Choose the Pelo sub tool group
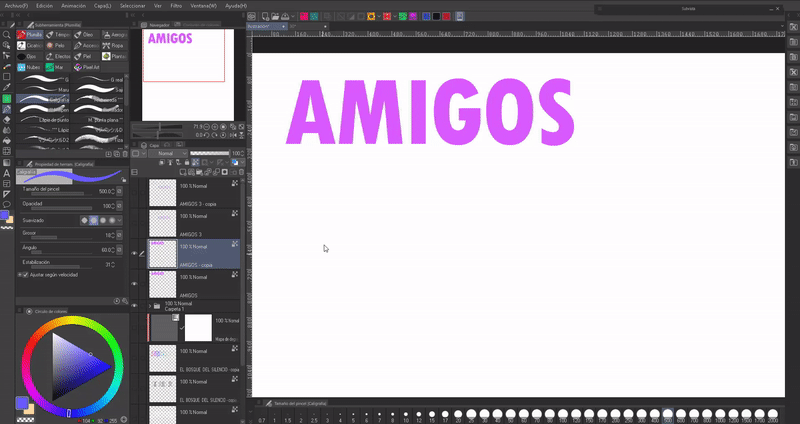 point(56,45)
